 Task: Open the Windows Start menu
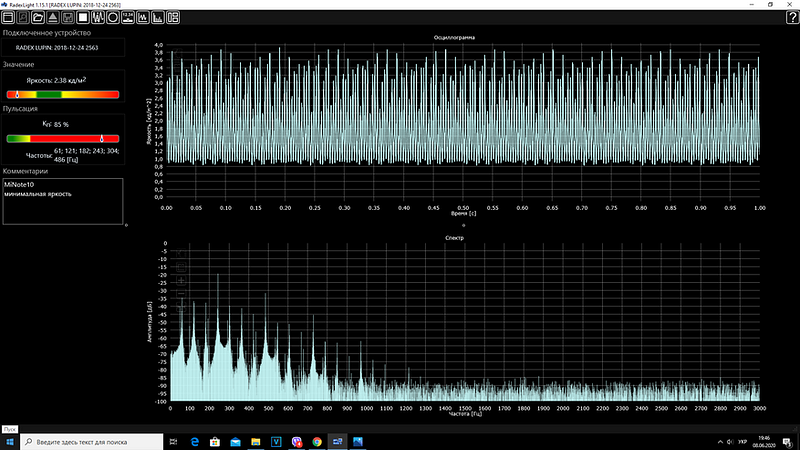click(10, 441)
